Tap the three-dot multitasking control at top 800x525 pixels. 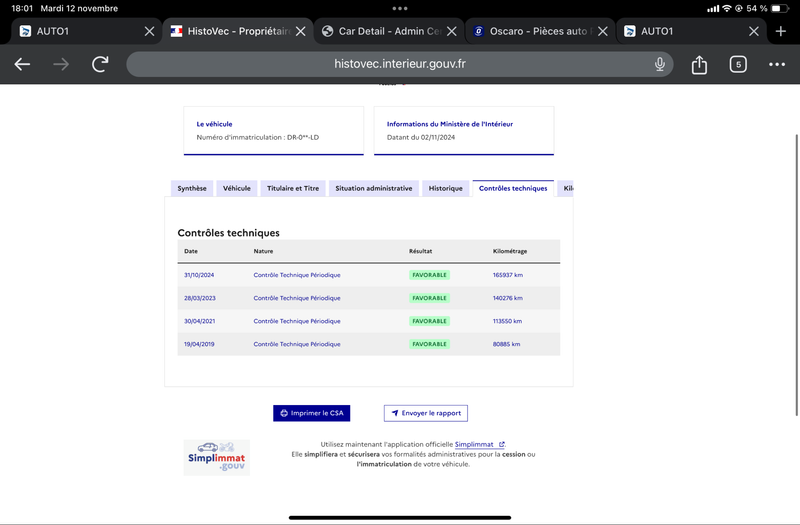(399, 8)
